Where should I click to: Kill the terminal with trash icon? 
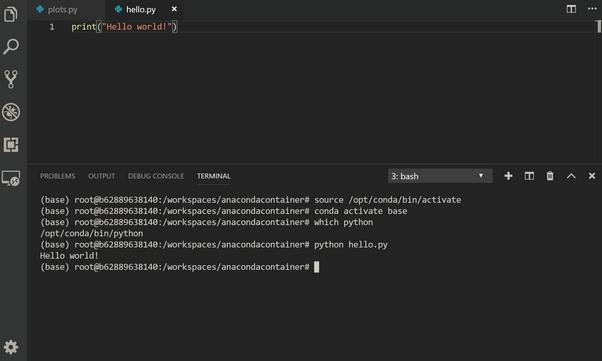point(550,176)
